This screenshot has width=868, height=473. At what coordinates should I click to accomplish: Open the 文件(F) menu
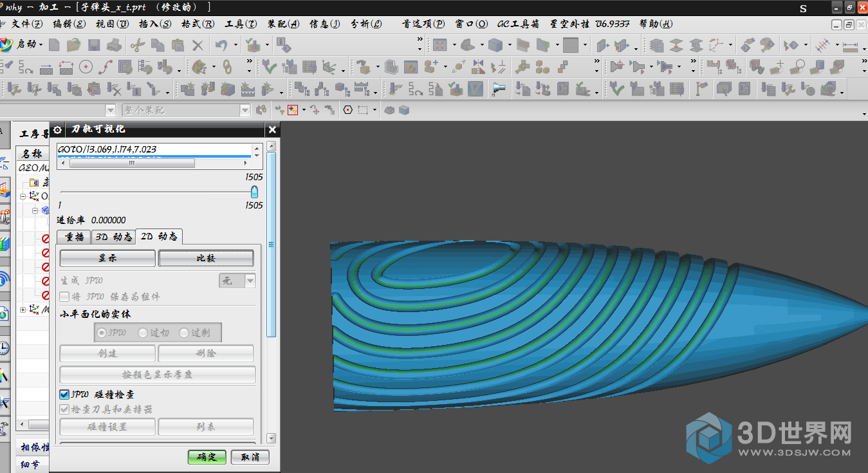[27, 24]
